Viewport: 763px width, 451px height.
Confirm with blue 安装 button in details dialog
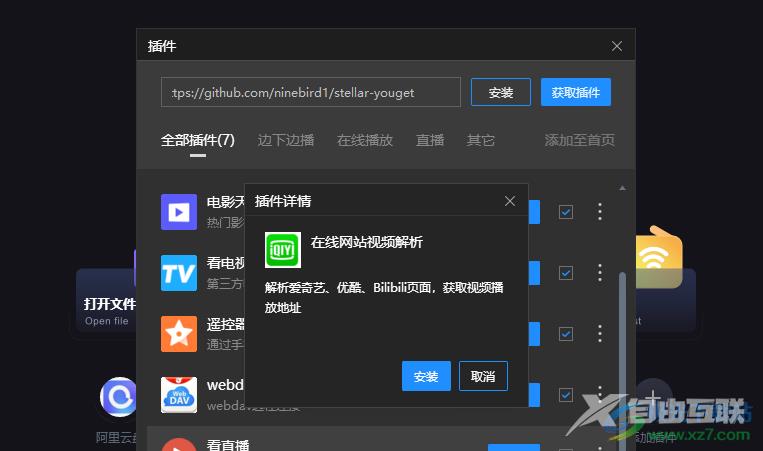[x=426, y=376]
